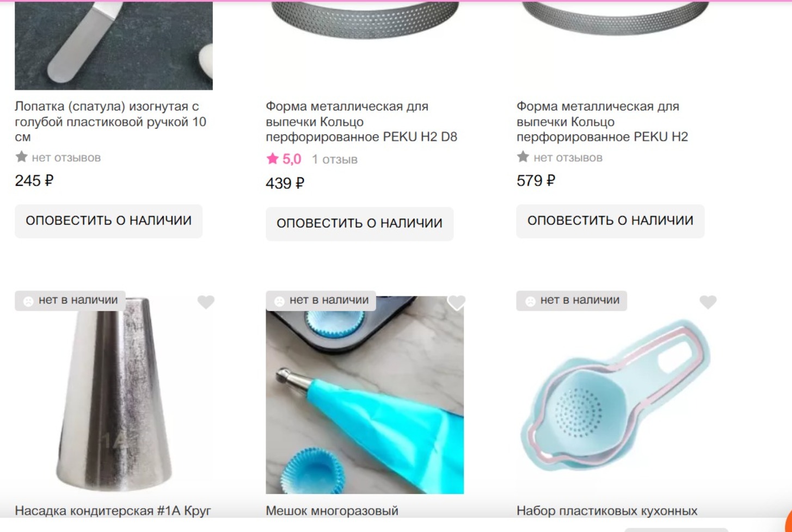Click pink star rating 5,0
The height and width of the screenshot is (532, 792).
click(x=272, y=159)
